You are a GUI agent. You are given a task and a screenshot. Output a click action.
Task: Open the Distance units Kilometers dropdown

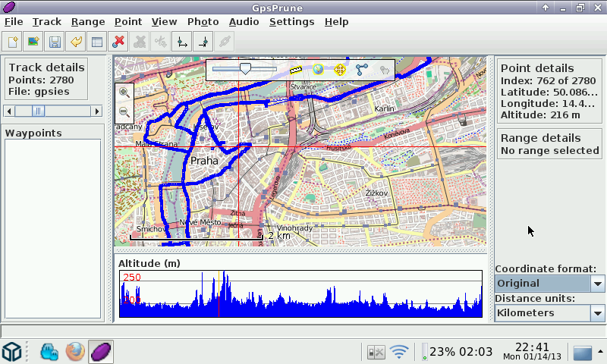point(549,313)
